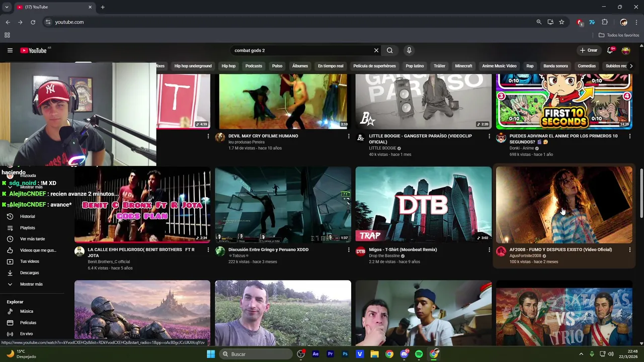
Task: Open After Effects from the taskbar
Action: (x=315, y=354)
